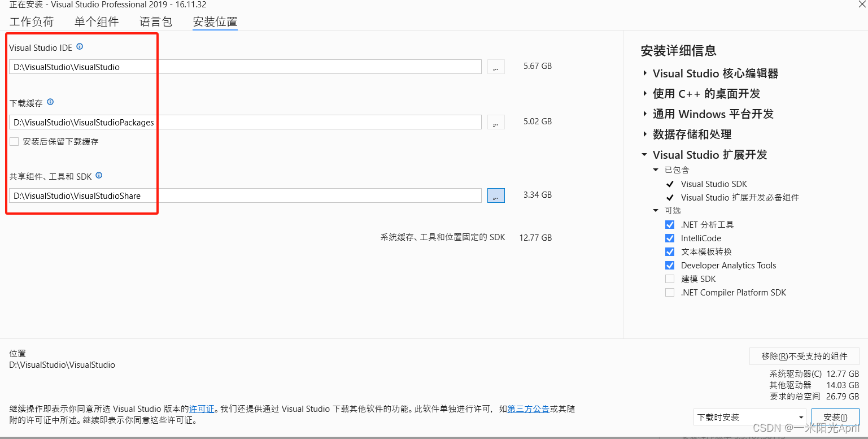Enable 安装后保留下载缓存 checkbox
The image size is (868, 439).
point(14,142)
